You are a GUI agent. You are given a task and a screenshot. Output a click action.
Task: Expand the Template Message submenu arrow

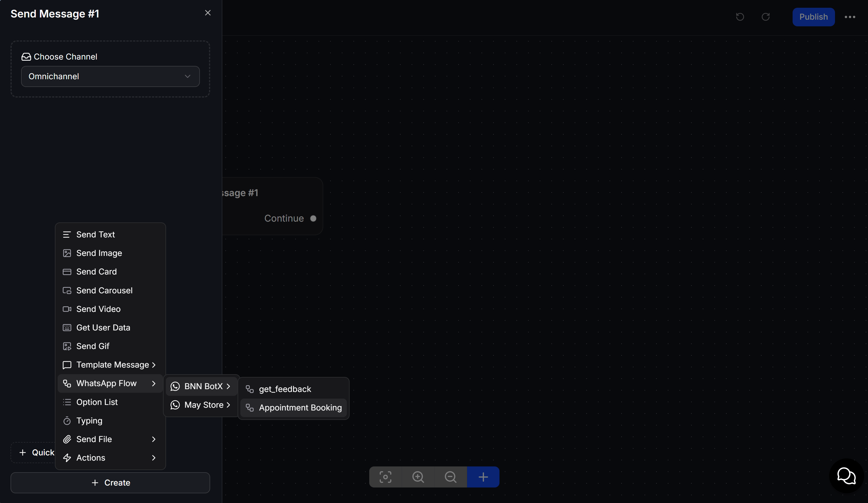[154, 365]
